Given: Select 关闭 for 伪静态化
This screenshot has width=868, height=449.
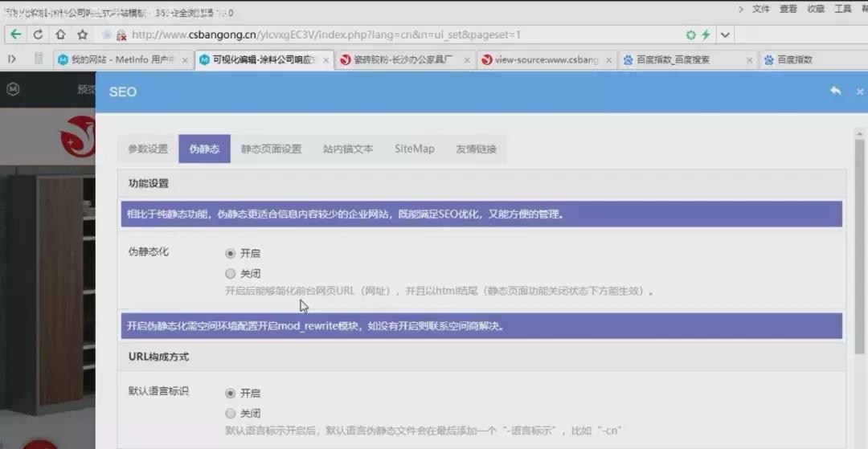Looking at the screenshot, I should 231,273.
